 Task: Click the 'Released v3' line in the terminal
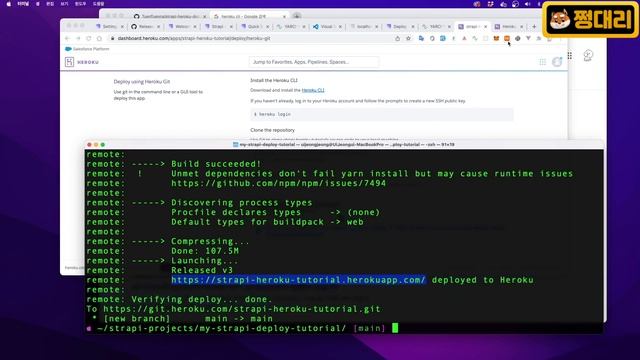click(202, 270)
